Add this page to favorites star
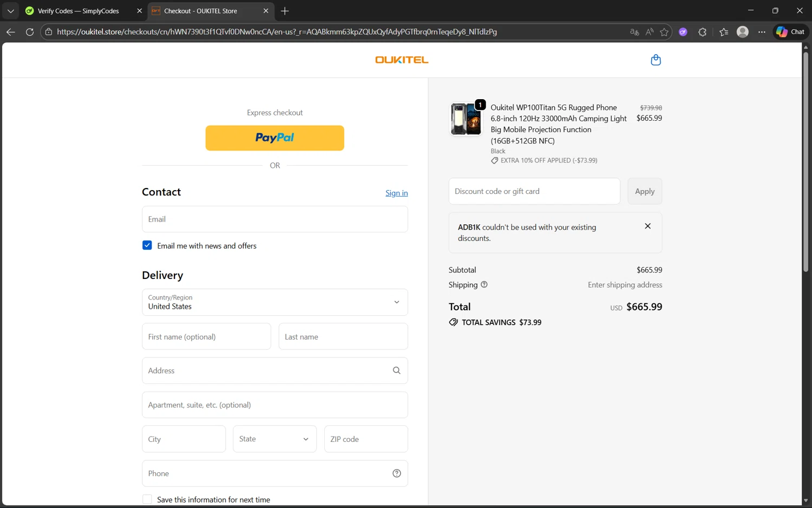The height and width of the screenshot is (508, 812). (664, 32)
